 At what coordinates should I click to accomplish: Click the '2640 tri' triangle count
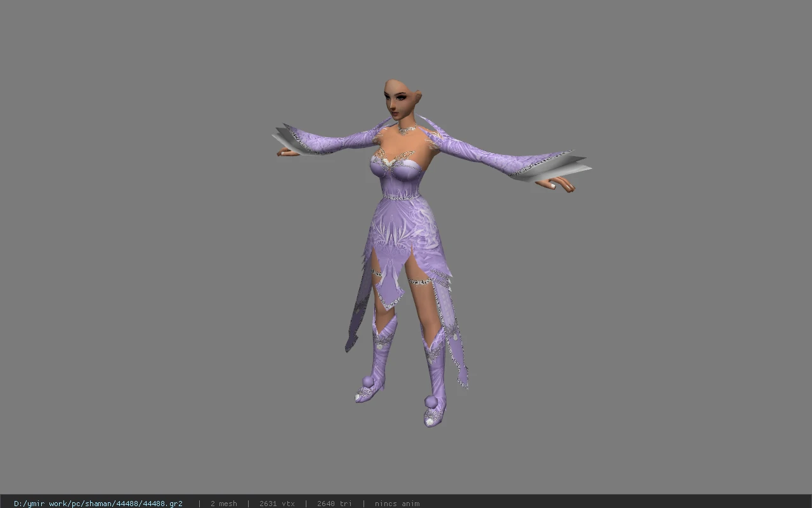334,504
